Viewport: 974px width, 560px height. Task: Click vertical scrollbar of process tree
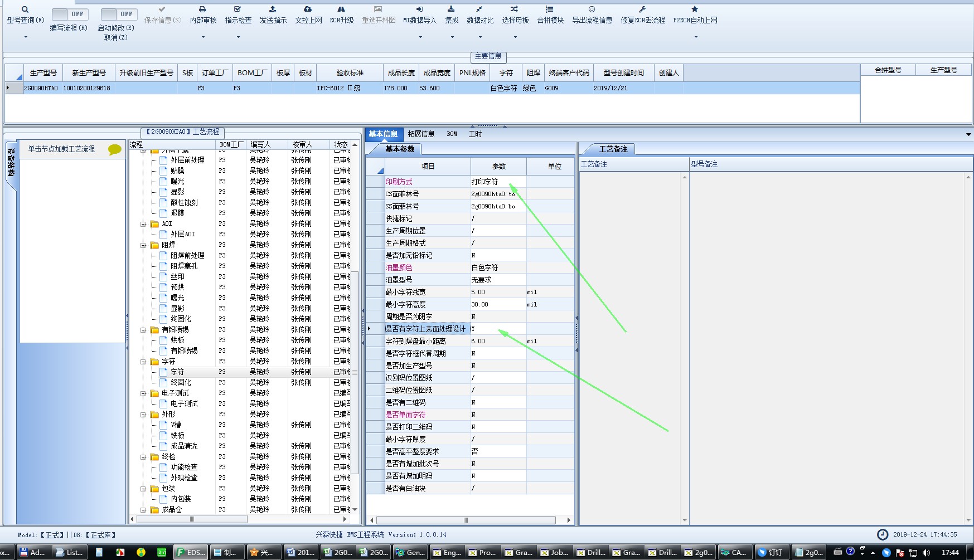(x=355, y=372)
